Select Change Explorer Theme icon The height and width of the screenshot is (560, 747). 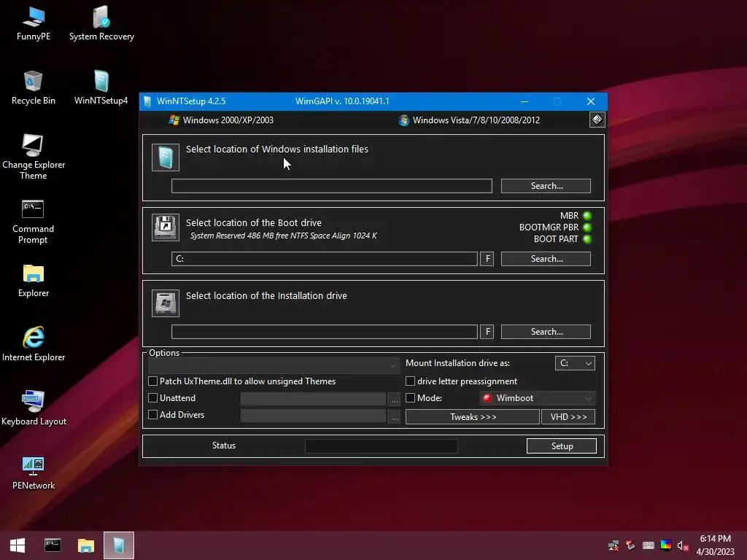click(x=34, y=157)
